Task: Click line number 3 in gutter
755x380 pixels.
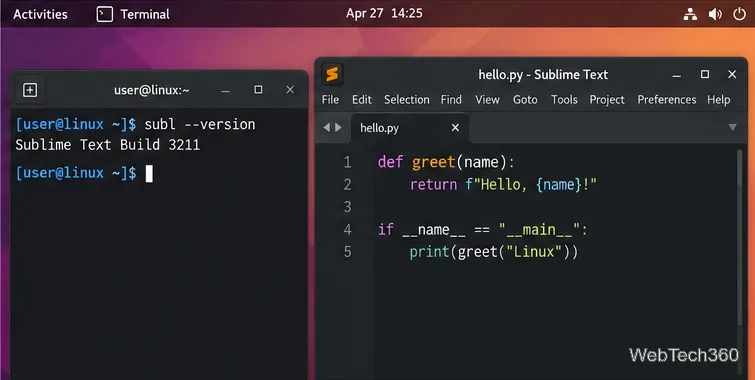Action: point(347,207)
